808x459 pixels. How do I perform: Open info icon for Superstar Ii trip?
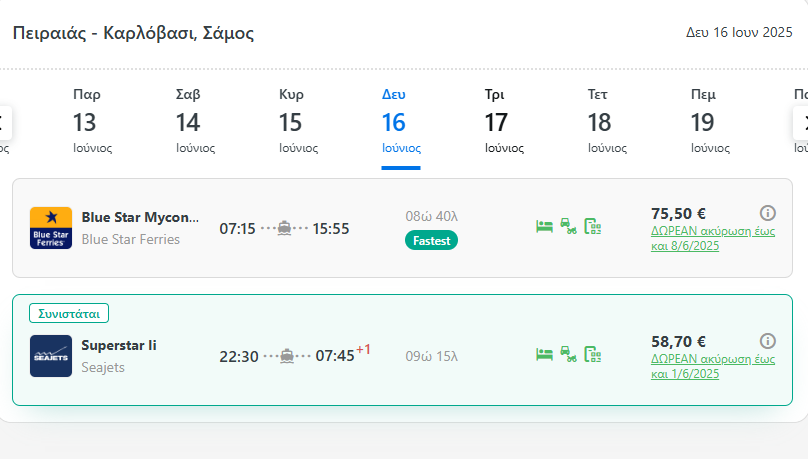pyautogui.click(x=768, y=341)
